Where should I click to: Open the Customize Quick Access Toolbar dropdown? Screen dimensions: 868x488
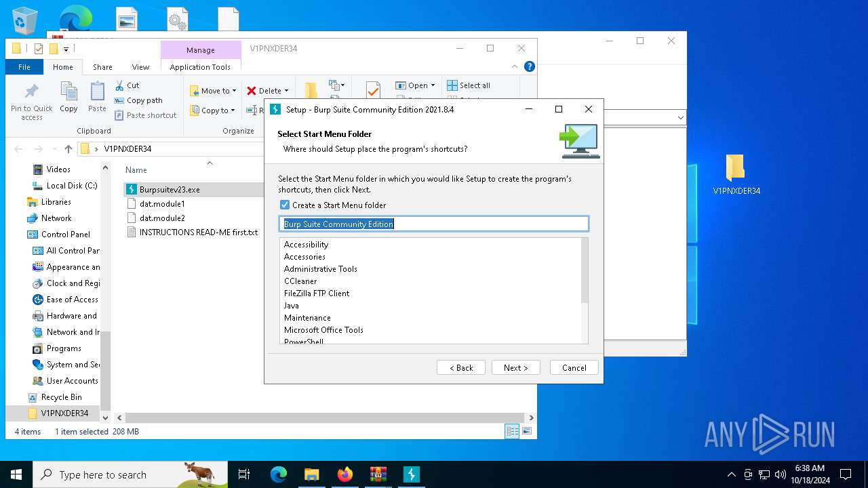pyautogui.click(x=66, y=49)
